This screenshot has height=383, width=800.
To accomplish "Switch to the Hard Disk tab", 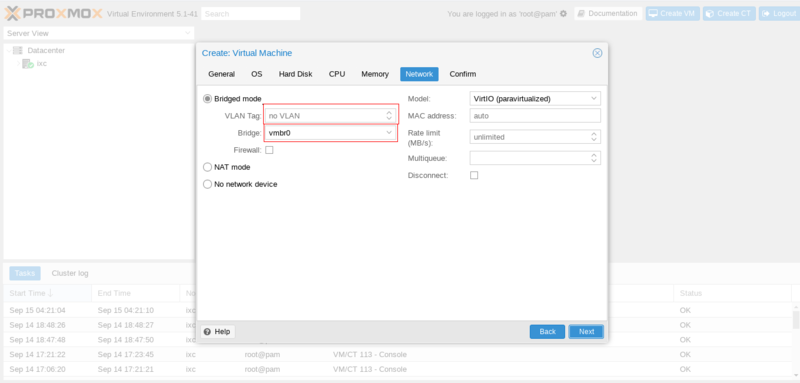I will 295,74.
